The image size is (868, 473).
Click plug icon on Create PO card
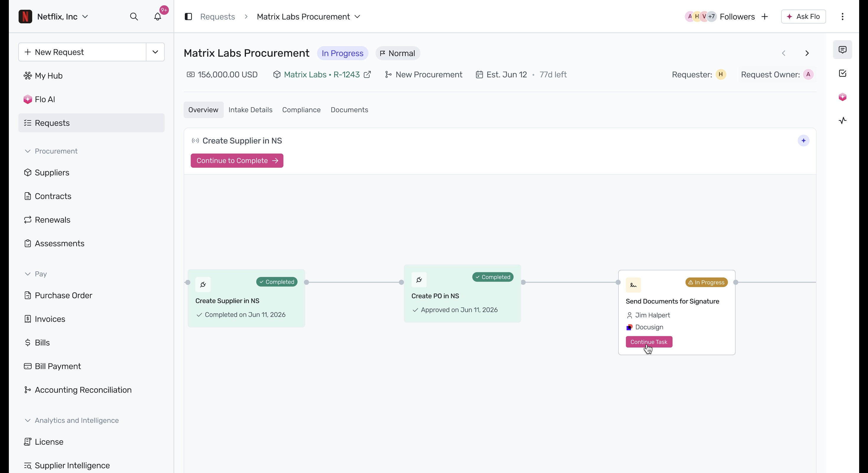pyautogui.click(x=419, y=280)
